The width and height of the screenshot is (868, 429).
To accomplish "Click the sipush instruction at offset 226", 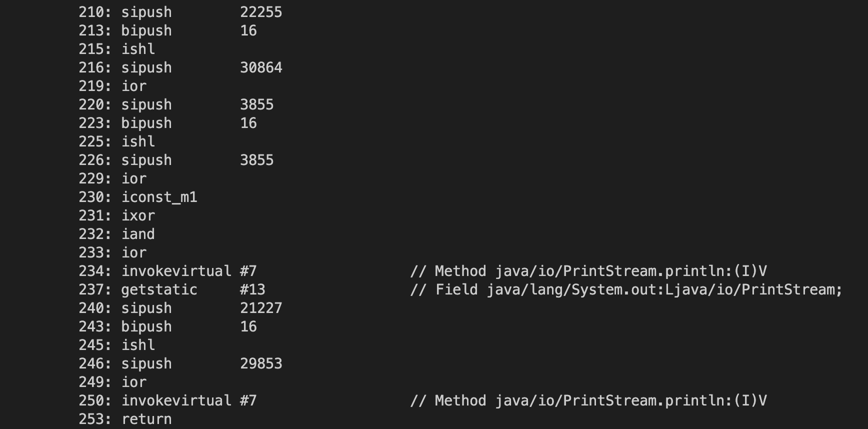I will click(146, 160).
